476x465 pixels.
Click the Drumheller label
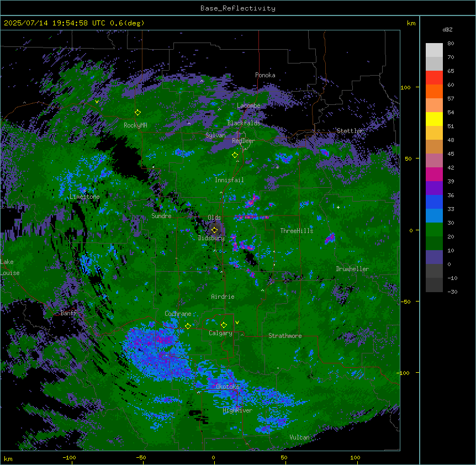pos(352,269)
